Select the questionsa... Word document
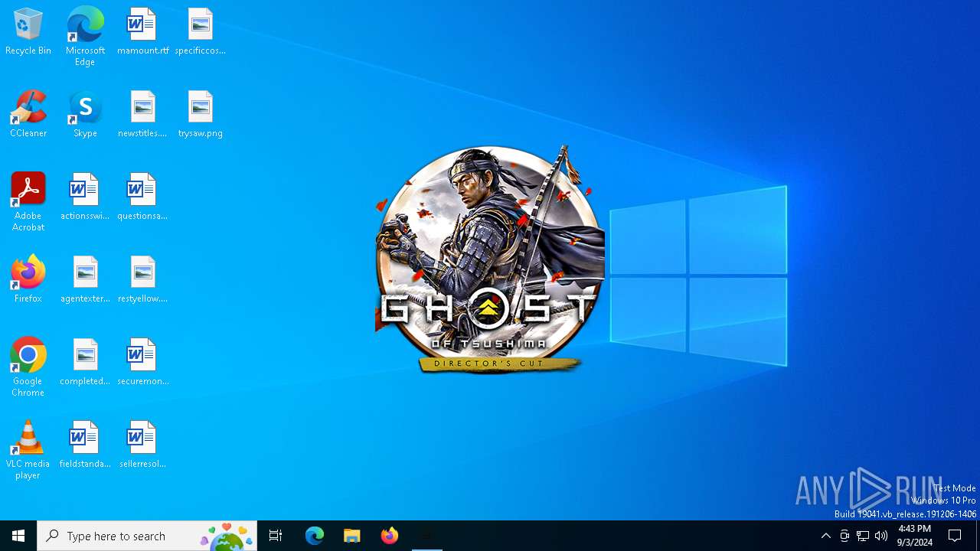Viewport: 980px width, 551px height. [x=143, y=197]
